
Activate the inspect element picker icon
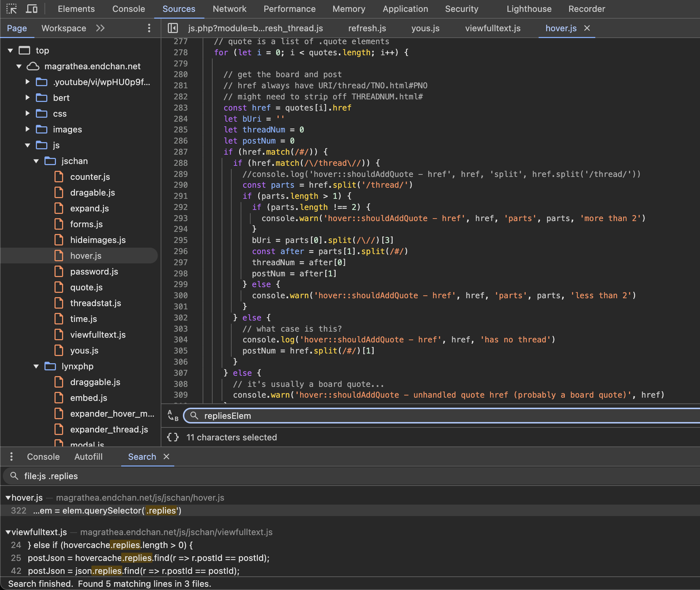(11, 9)
